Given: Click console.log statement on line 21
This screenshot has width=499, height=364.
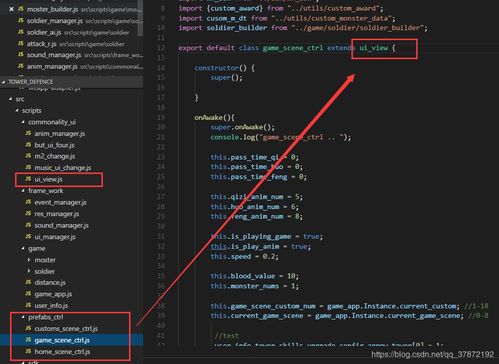Looking at the screenshot, I should point(281,137).
